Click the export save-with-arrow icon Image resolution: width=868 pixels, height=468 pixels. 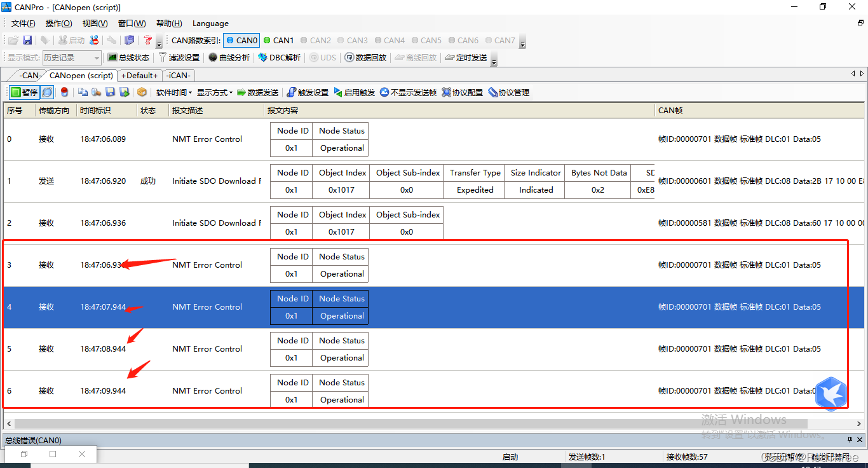(125, 92)
